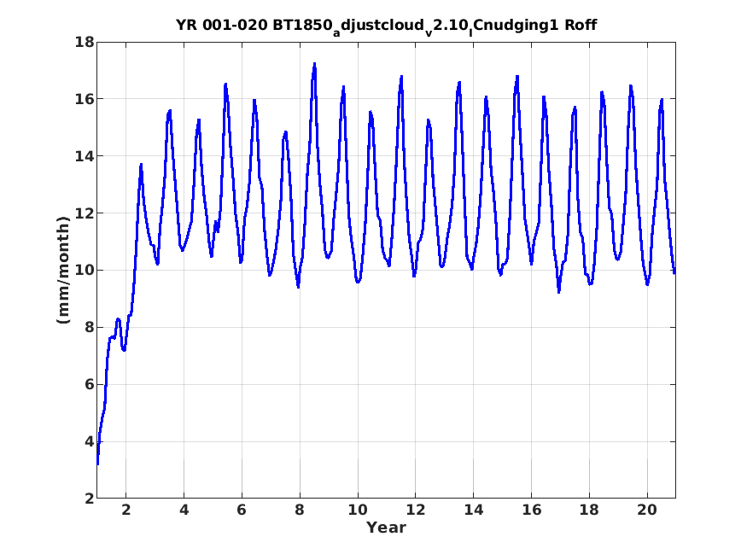Click y-axis tick label 12
The height and width of the screenshot is (560, 747).
click(84, 213)
